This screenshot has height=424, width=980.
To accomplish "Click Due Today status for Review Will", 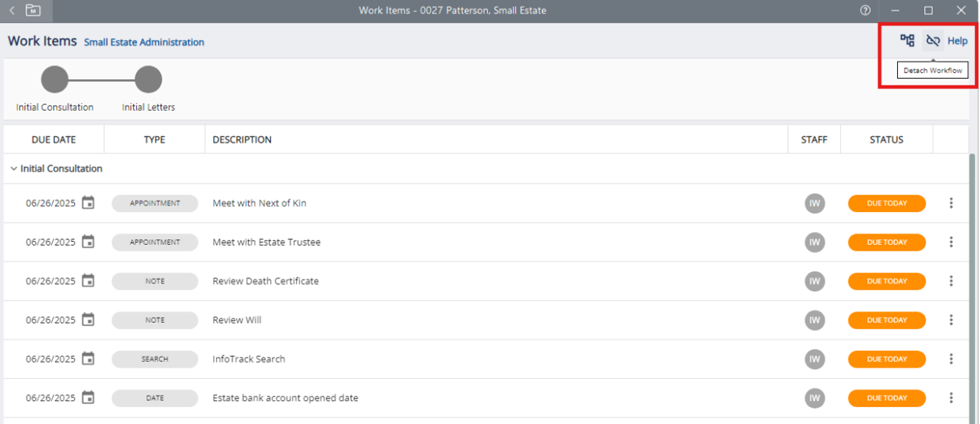I will tap(887, 320).
